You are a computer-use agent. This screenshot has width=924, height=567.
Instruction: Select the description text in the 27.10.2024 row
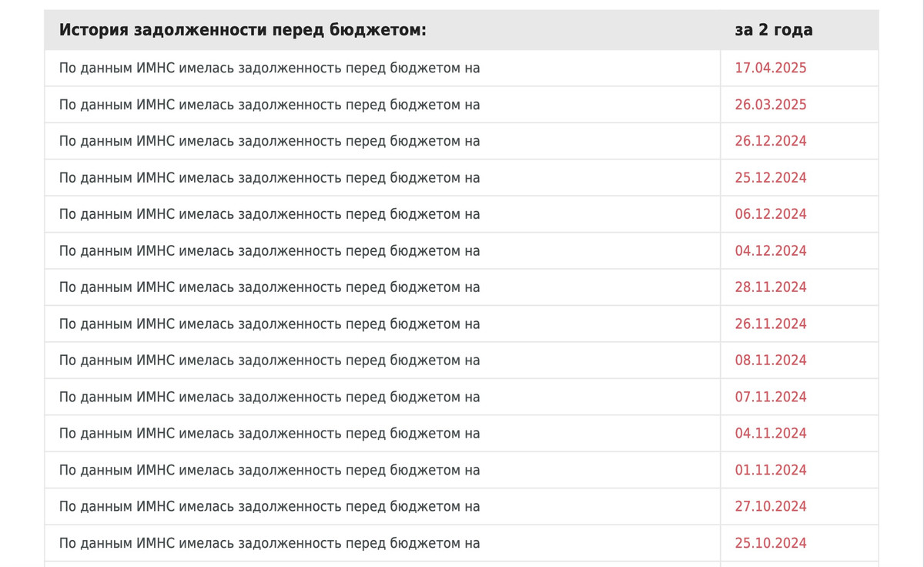(x=269, y=507)
